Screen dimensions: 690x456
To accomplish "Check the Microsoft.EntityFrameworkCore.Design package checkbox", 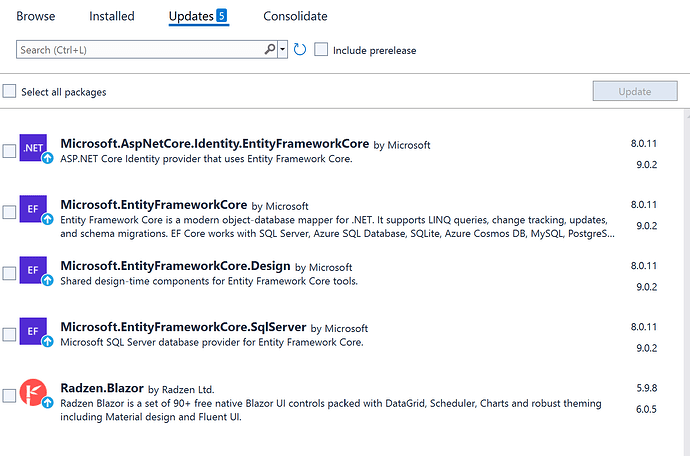I will [x=9, y=273].
